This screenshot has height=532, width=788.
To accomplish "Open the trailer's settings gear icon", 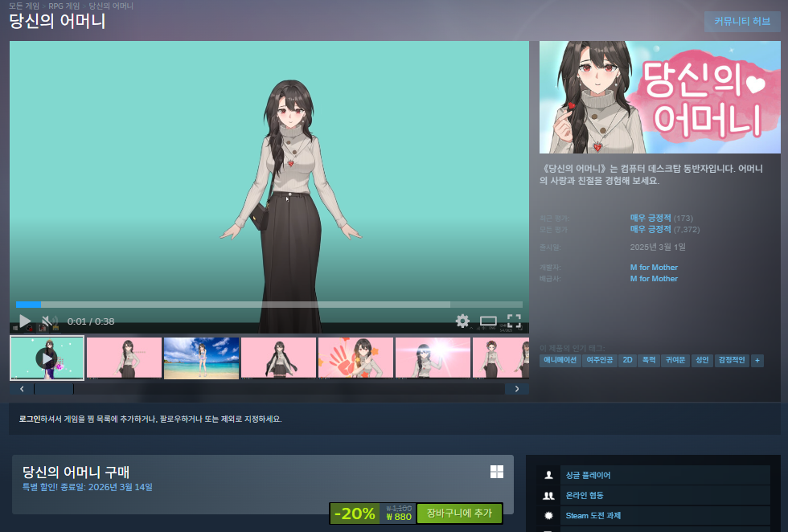I will click(x=462, y=321).
